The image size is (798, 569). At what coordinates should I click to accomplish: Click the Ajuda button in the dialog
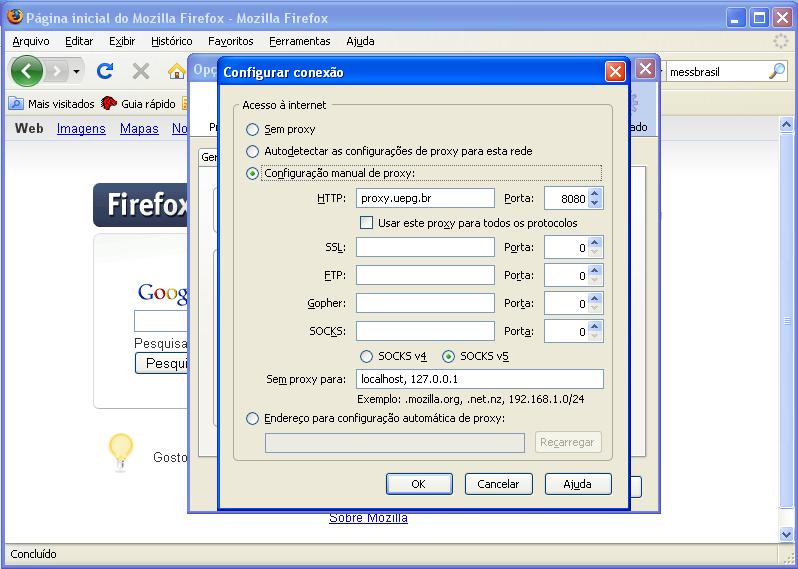[578, 484]
